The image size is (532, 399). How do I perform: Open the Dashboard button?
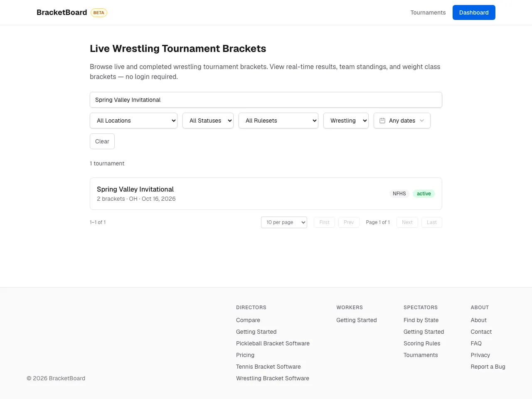(x=474, y=12)
